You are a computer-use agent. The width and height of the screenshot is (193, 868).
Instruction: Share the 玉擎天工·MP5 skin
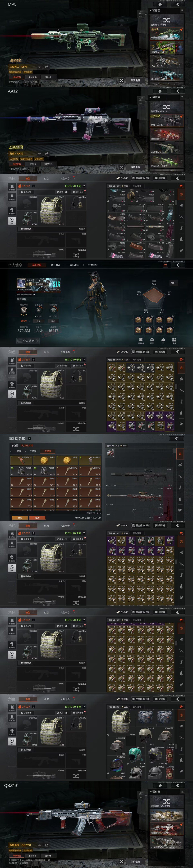pos(47,67)
